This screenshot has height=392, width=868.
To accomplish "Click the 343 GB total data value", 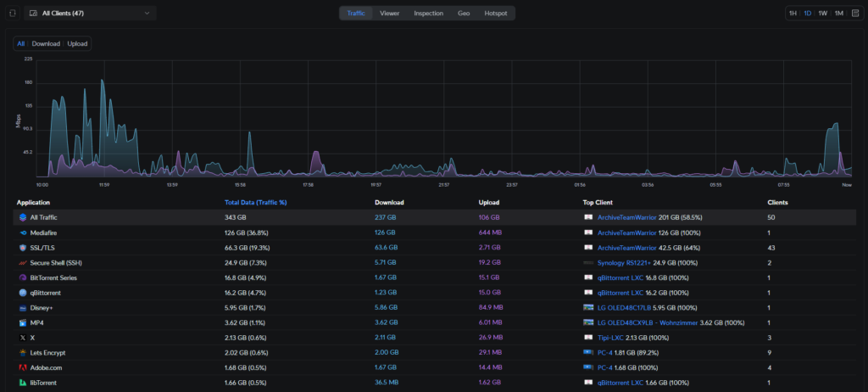I will (234, 217).
